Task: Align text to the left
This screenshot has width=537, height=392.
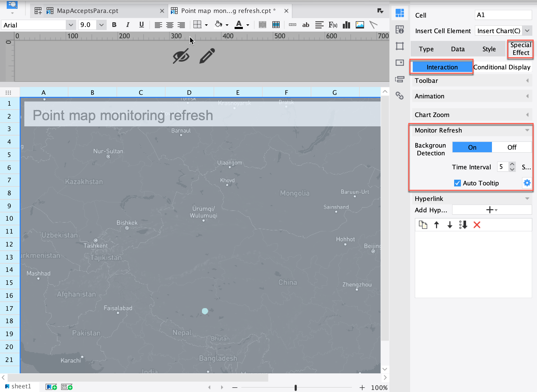Action: 158,25
